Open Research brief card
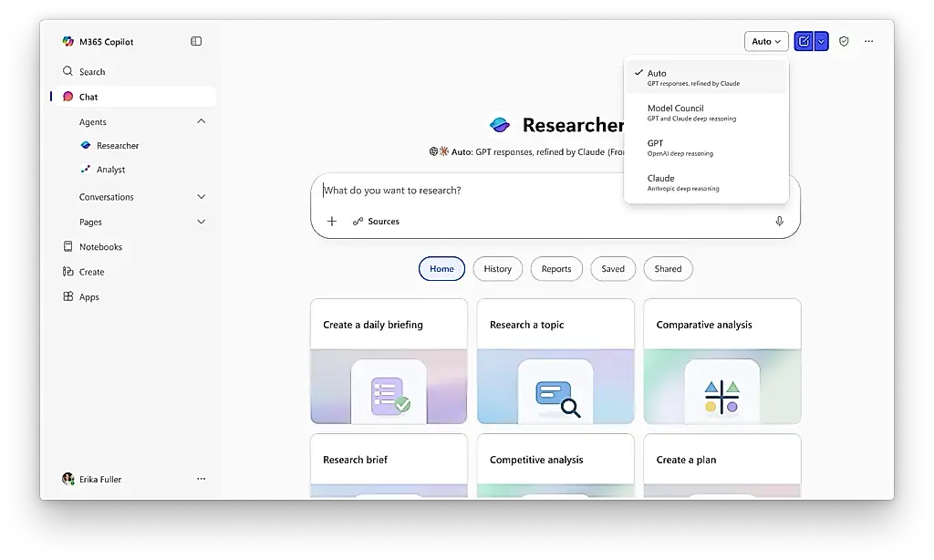This screenshot has height=560, width=934. [x=389, y=466]
